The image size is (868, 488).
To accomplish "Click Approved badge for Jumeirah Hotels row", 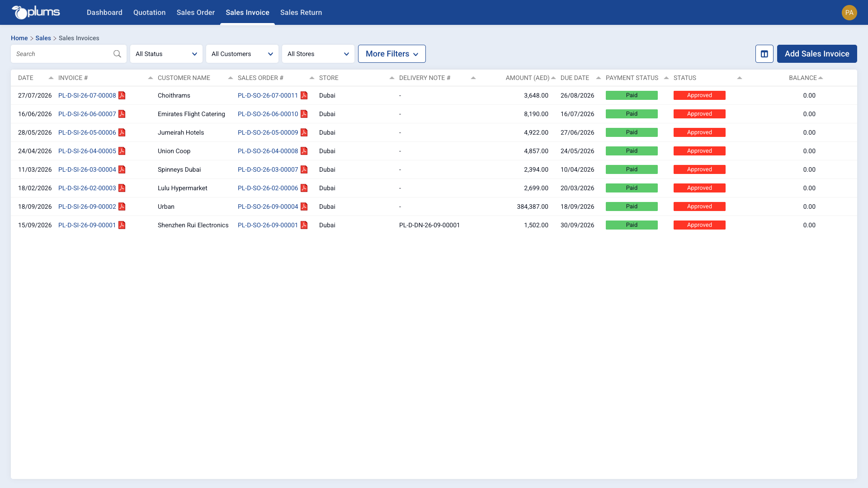I will tap(699, 132).
